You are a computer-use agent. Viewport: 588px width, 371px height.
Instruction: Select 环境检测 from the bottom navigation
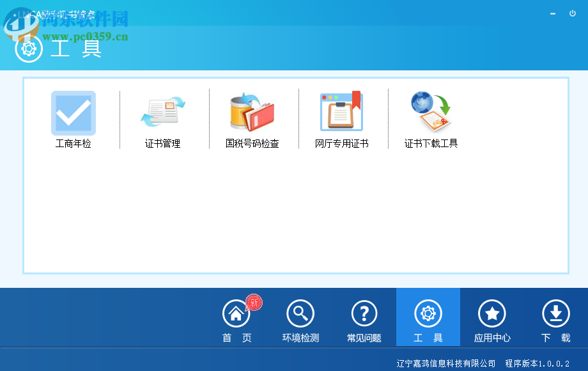coord(300,337)
